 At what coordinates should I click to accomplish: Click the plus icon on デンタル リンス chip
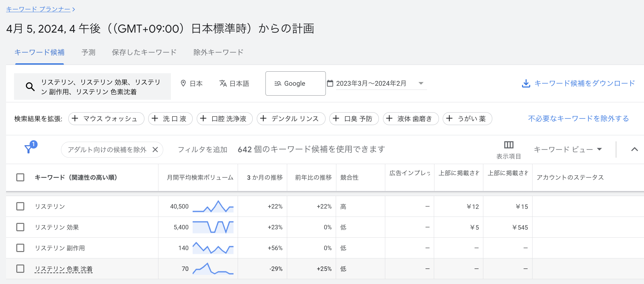(263, 118)
